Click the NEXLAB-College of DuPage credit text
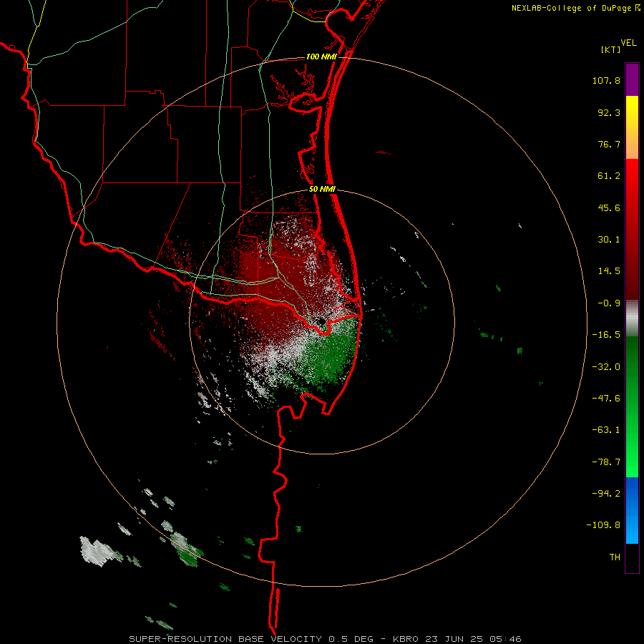The image size is (644, 644). click(x=571, y=8)
